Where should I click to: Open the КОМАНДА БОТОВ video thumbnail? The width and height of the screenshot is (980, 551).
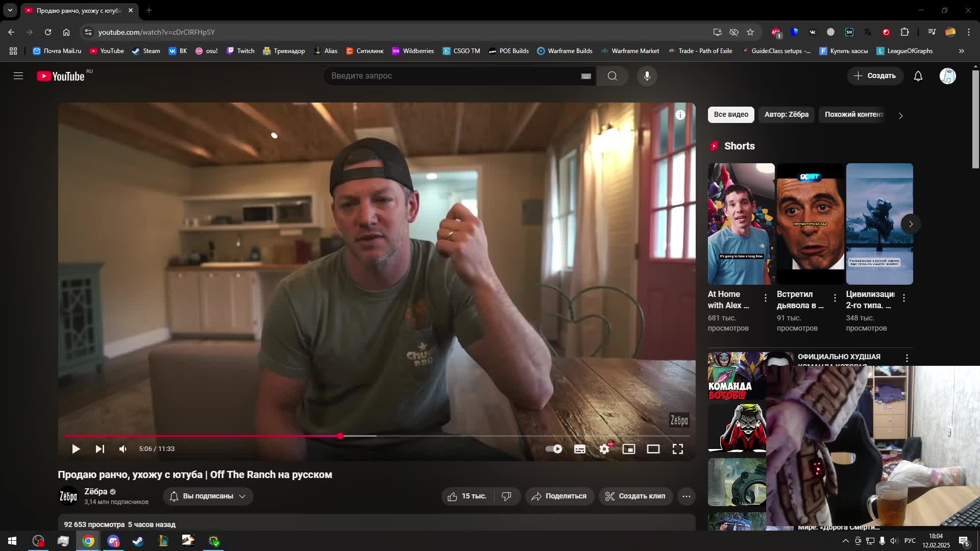[x=737, y=376]
